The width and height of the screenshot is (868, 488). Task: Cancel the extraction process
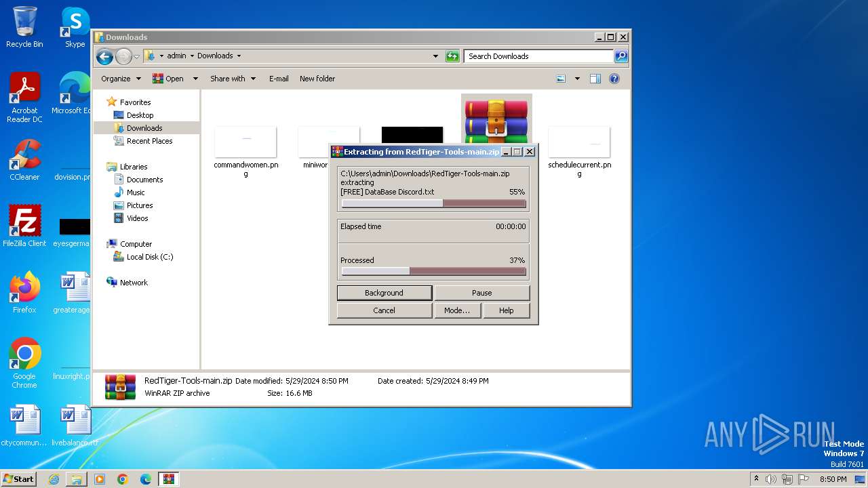(384, 310)
